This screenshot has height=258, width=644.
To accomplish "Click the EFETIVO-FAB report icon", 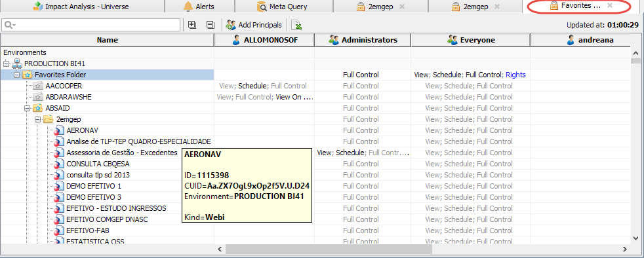I will [59, 230].
